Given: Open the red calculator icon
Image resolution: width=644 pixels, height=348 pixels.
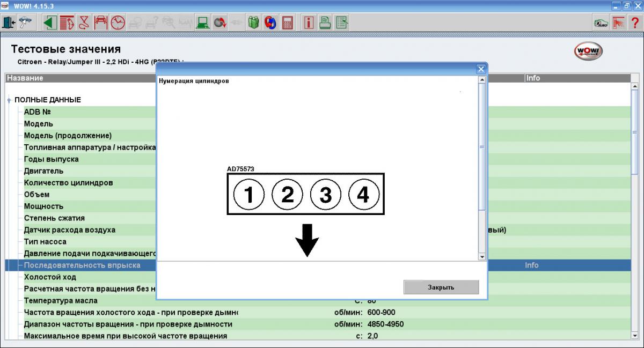Looking at the screenshot, I should [287, 23].
